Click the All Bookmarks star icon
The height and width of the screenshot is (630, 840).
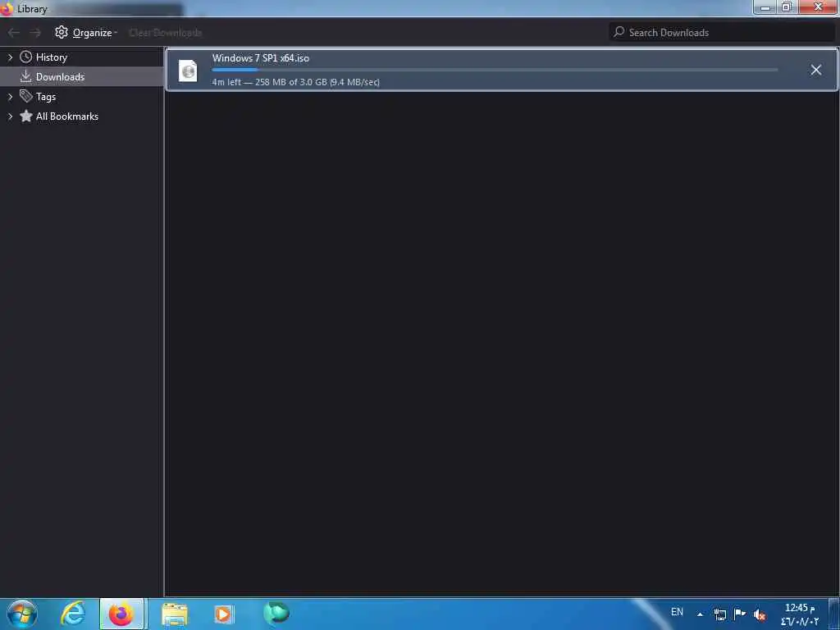click(x=25, y=116)
